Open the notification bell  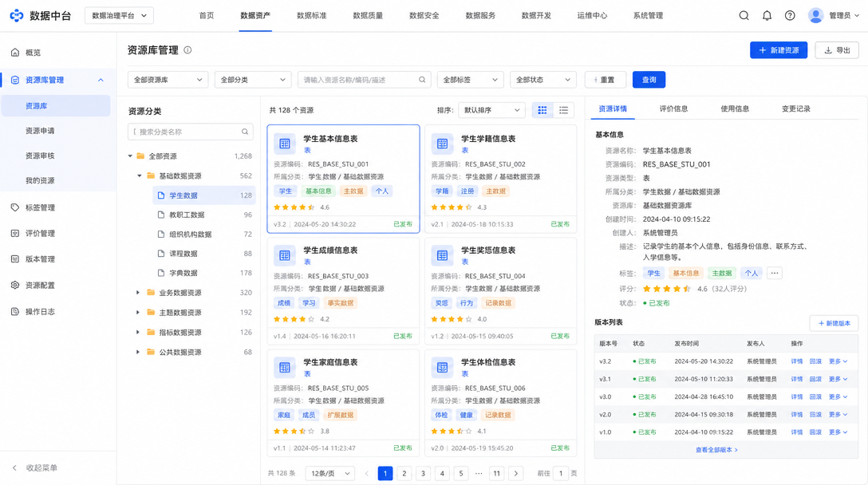click(767, 15)
